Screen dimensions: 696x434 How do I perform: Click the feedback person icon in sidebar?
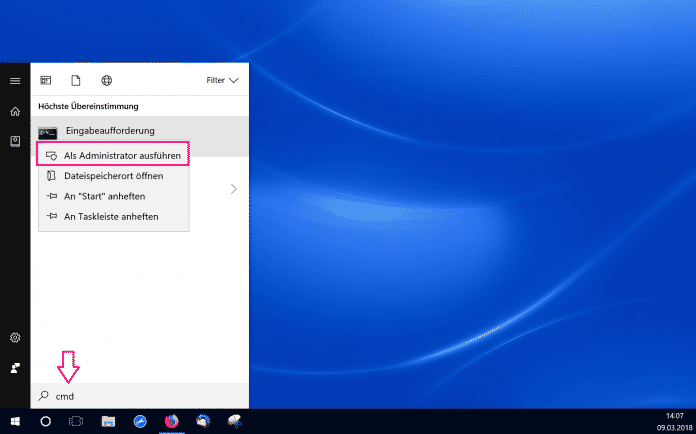click(x=15, y=368)
